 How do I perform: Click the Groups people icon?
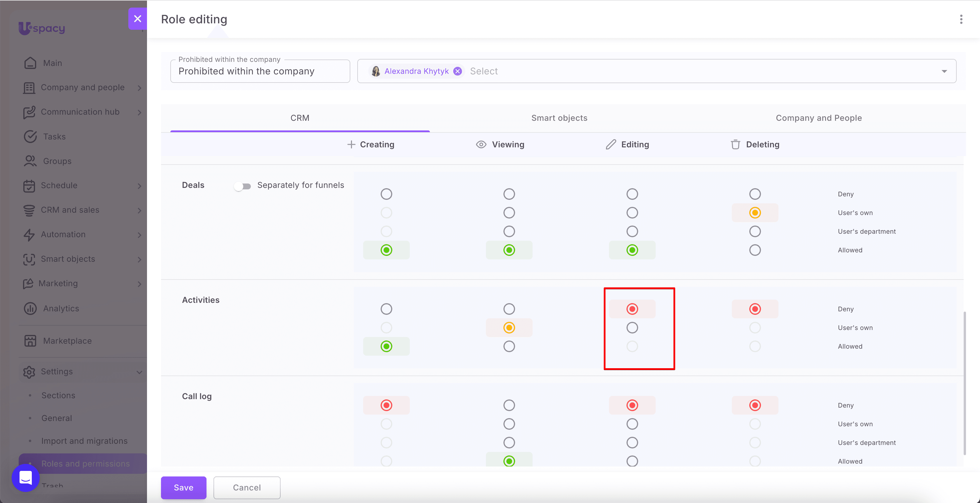click(30, 161)
